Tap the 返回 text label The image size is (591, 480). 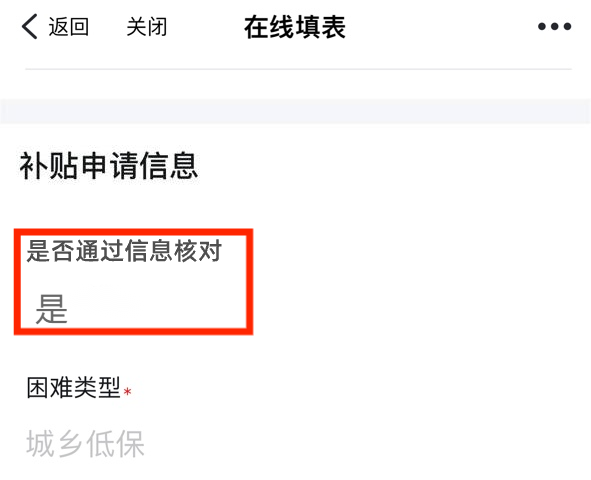69,27
